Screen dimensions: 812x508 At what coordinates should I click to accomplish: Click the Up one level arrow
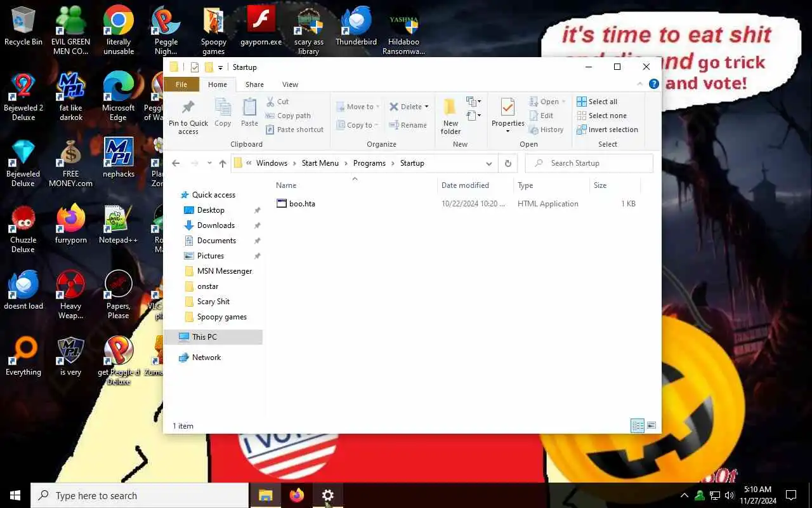(x=223, y=163)
